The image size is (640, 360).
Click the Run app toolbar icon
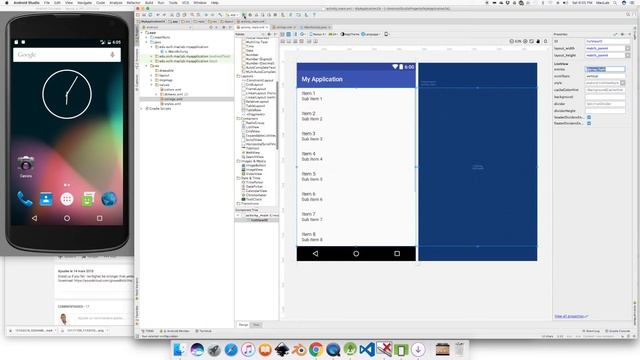tap(244, 15)
